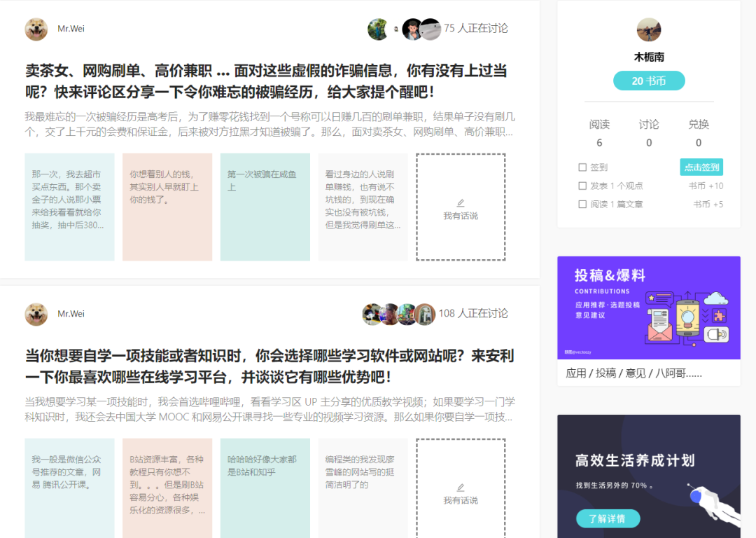The height and width of the screenshot is (538, 756).
Task: Click the avatar stack beside 75 人正在讨论
Action: (401, 29)
